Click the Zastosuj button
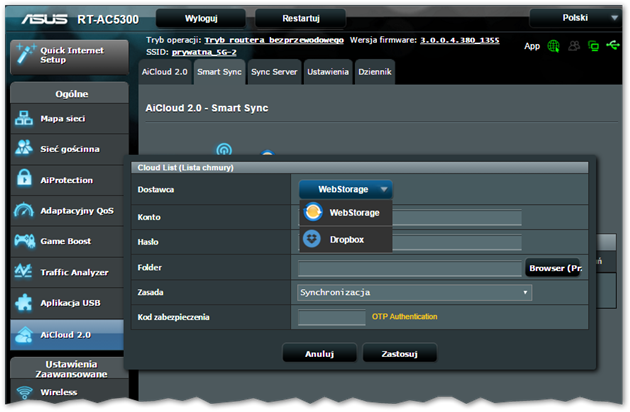This screenshot has height=412, width=630. 400,354
